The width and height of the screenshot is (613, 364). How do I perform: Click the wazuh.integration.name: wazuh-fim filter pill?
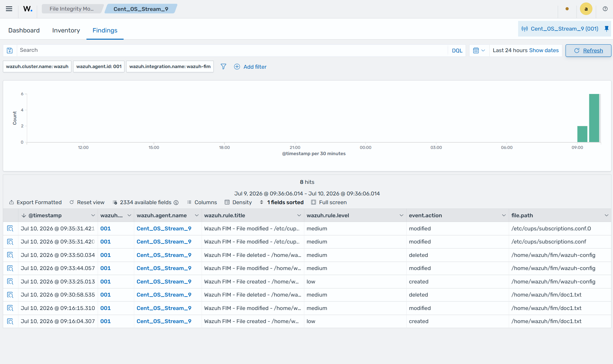point(170,66)
